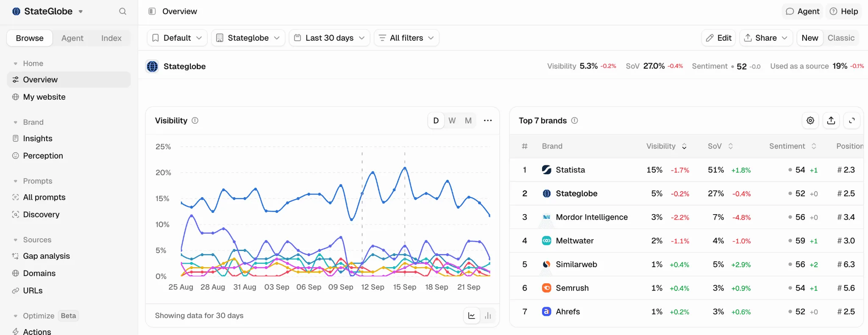Click the Edit button
Viewport: 868px width, 335px height.
coord(719,38)
